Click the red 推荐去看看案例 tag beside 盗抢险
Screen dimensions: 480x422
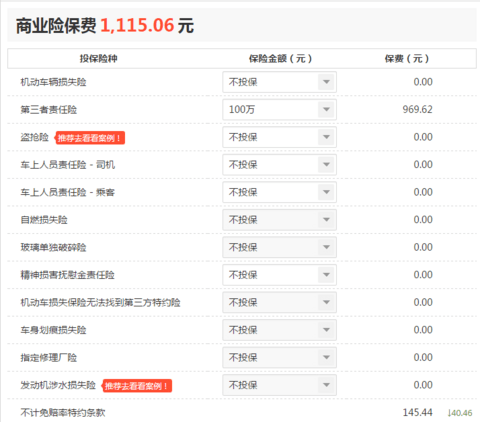(x=90, y=138)
